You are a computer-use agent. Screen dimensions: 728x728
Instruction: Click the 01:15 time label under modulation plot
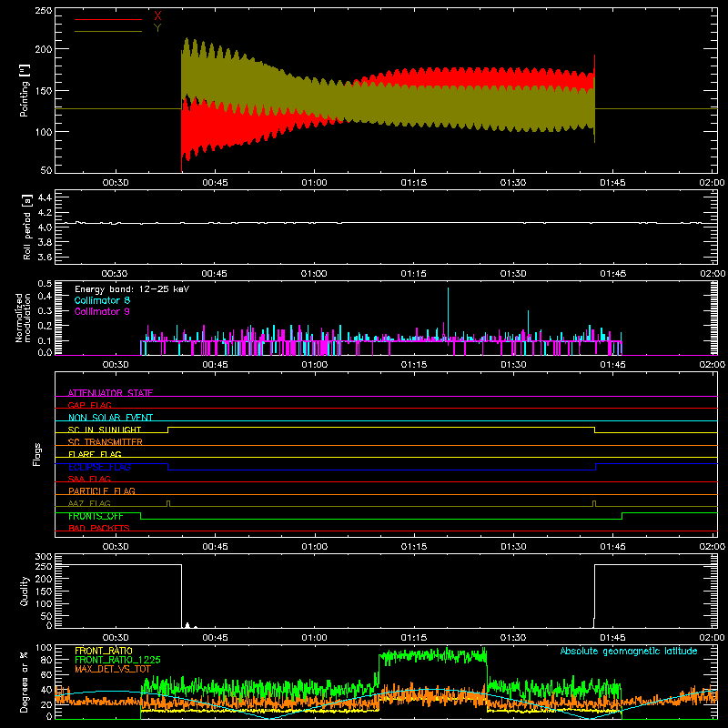[414, 365]
